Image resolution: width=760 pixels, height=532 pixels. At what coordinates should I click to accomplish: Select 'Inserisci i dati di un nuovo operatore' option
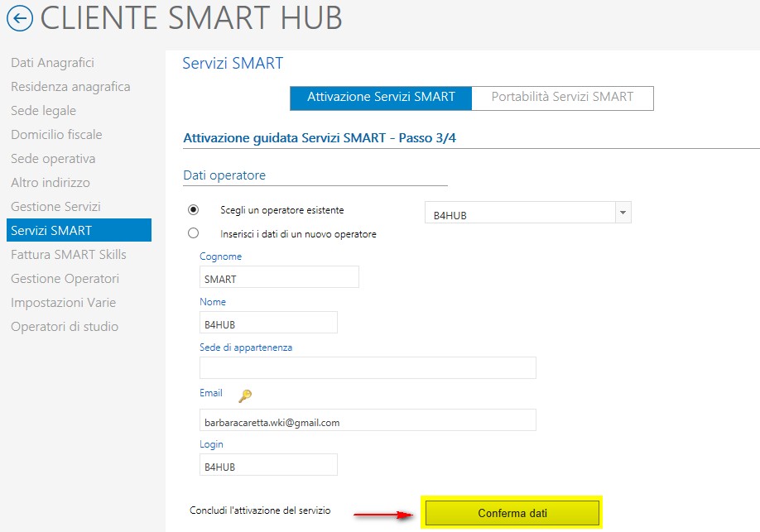[194, 233]
